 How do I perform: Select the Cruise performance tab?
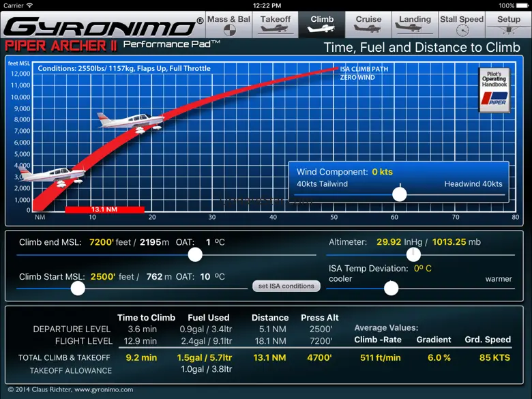tap(368, 25)
